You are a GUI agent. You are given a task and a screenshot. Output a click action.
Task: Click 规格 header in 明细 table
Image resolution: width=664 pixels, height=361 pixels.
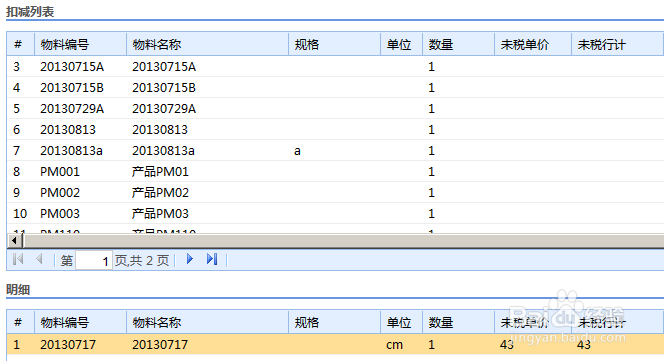[335, 322]
